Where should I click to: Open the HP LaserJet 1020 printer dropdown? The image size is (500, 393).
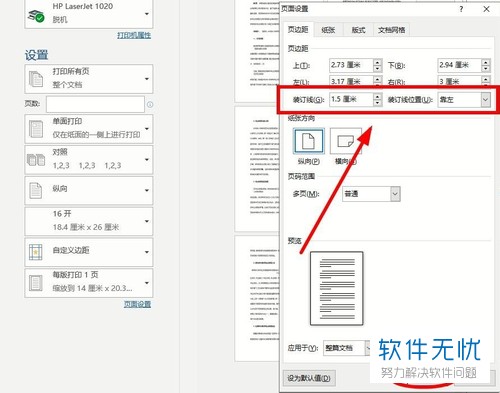coord(89,13)
